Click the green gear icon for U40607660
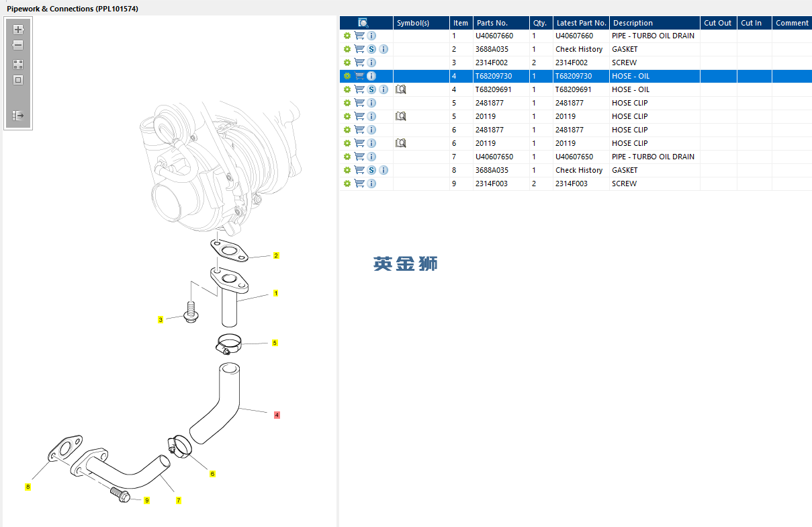Screen dimensions: 812x527 click(347, 36)
